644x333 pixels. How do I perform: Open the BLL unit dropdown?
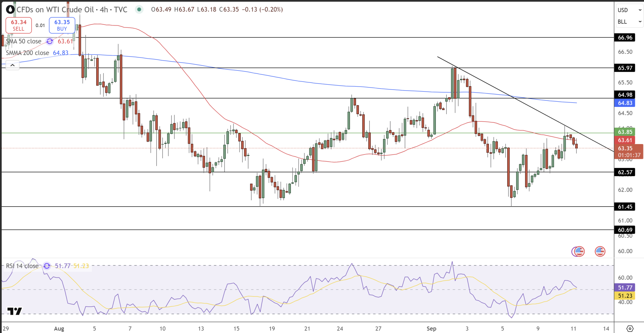pyautogui.click(x=629, y=22)
